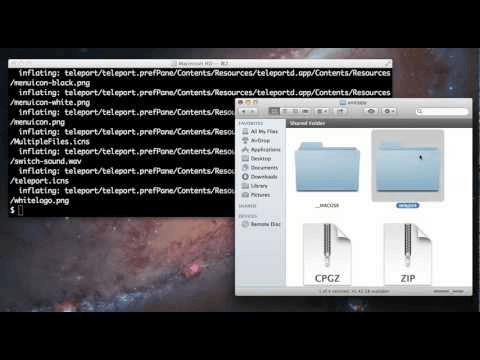The image size is (480, 360).
Task: Open Applications in Finder sidebar
Action: point(261,149)
